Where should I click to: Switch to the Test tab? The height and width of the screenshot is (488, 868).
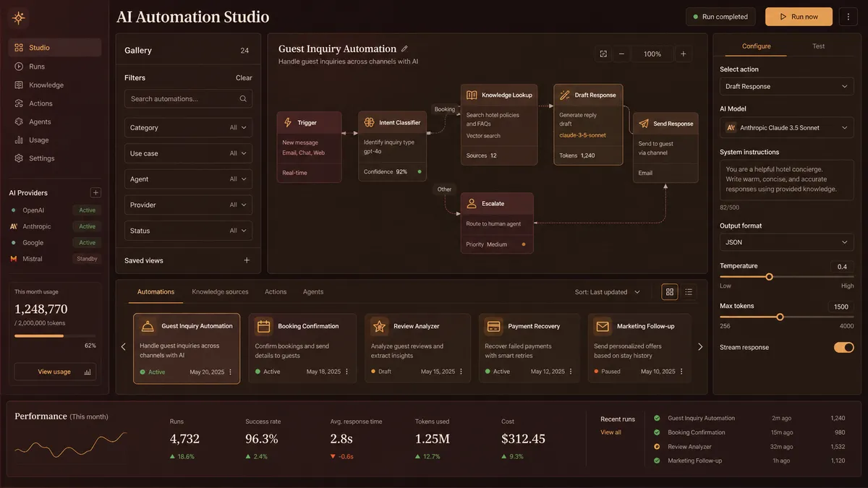(818, 46)
